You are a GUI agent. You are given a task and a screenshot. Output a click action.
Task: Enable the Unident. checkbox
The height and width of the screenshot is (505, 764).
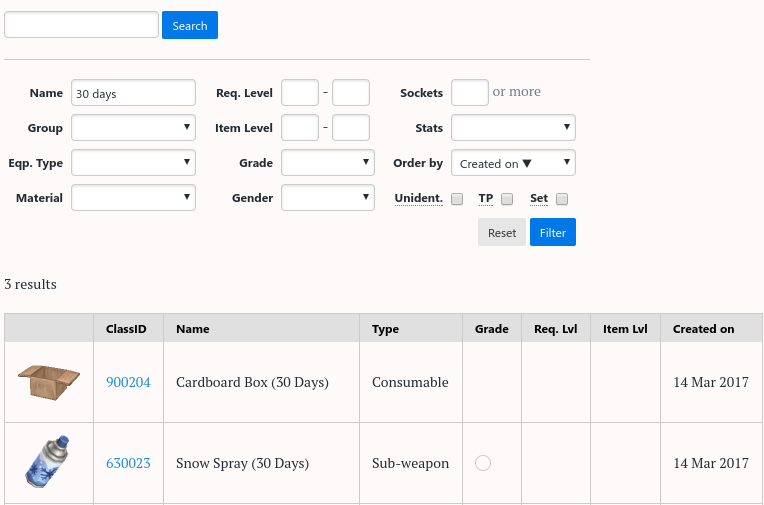[x=457, y=199]
